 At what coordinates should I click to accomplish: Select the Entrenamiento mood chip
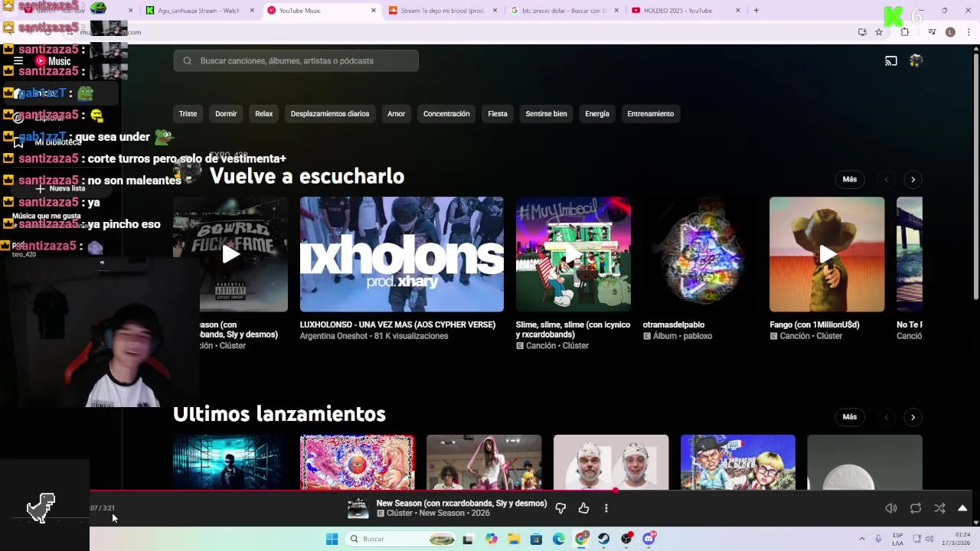(x=651, y=114)
